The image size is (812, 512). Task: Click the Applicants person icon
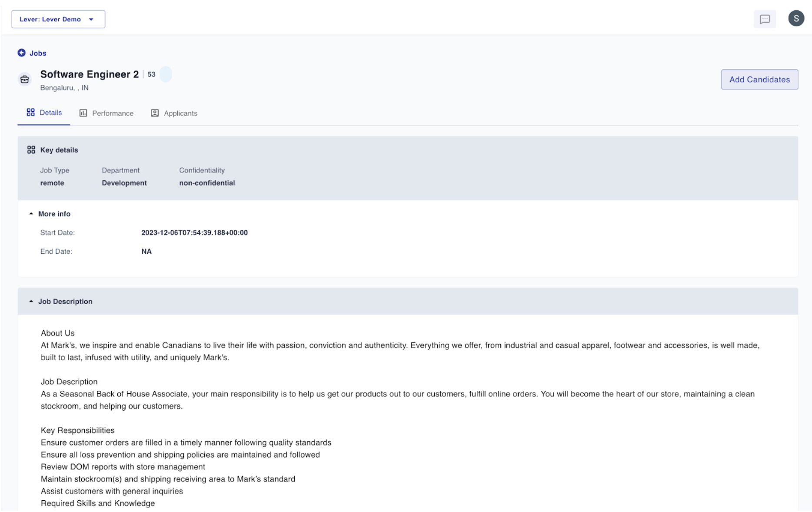[155, 113]
